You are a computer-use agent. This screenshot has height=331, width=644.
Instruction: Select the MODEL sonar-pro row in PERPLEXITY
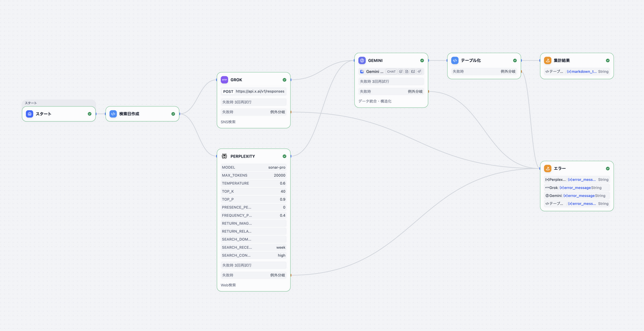(253, 168)
